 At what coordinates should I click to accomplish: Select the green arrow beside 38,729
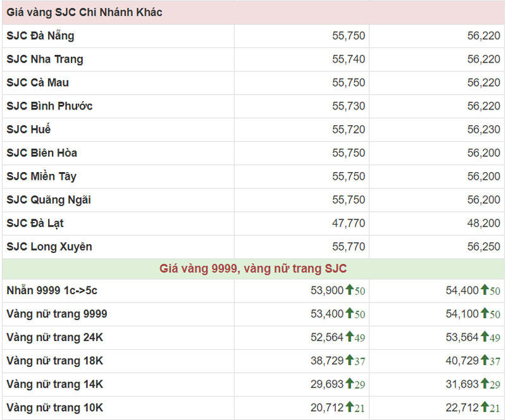349,361
